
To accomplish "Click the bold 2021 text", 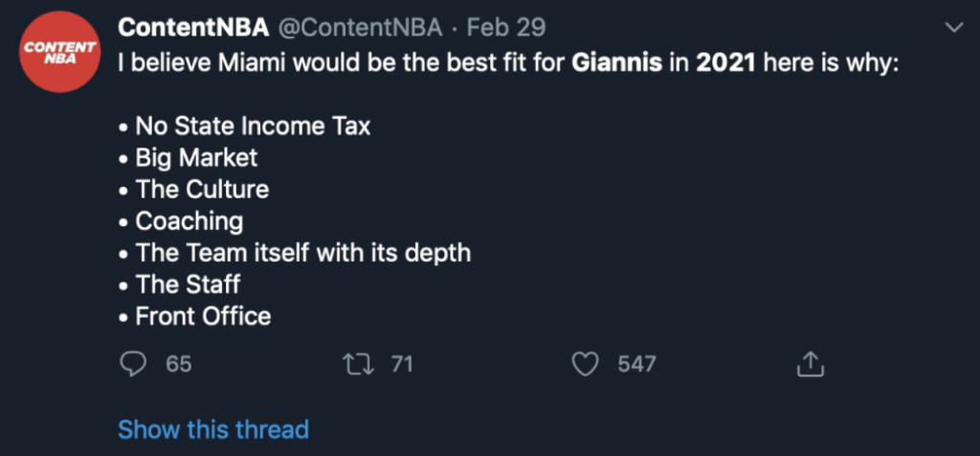I will pos(726,64).
